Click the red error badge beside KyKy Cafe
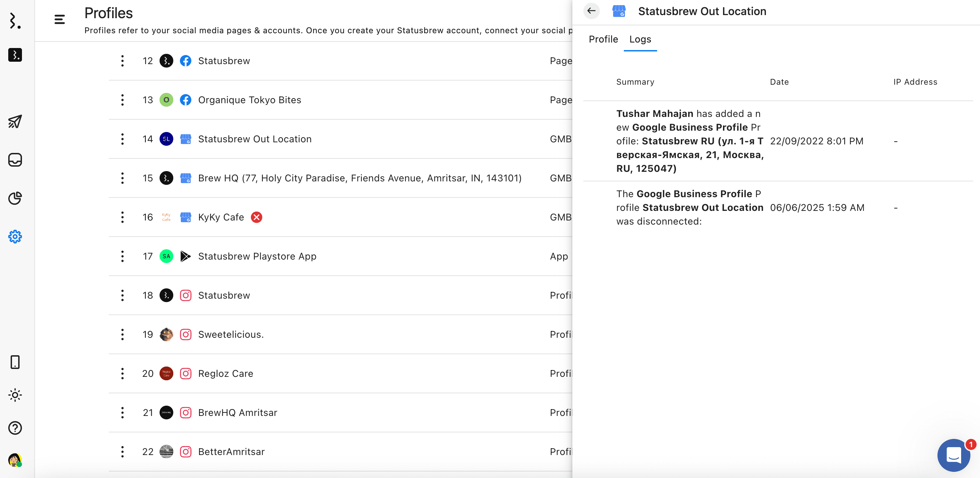The image size is (980, 478). tap(256, 217)
